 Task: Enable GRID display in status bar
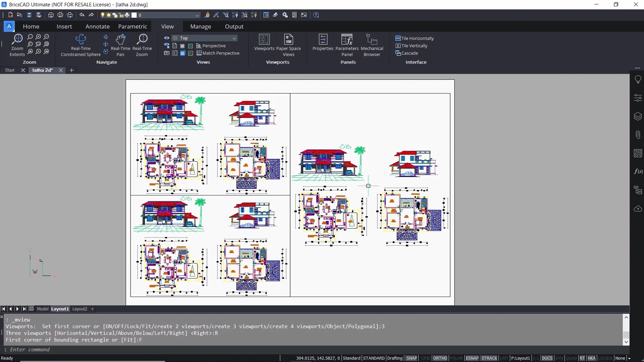[425, 358]
